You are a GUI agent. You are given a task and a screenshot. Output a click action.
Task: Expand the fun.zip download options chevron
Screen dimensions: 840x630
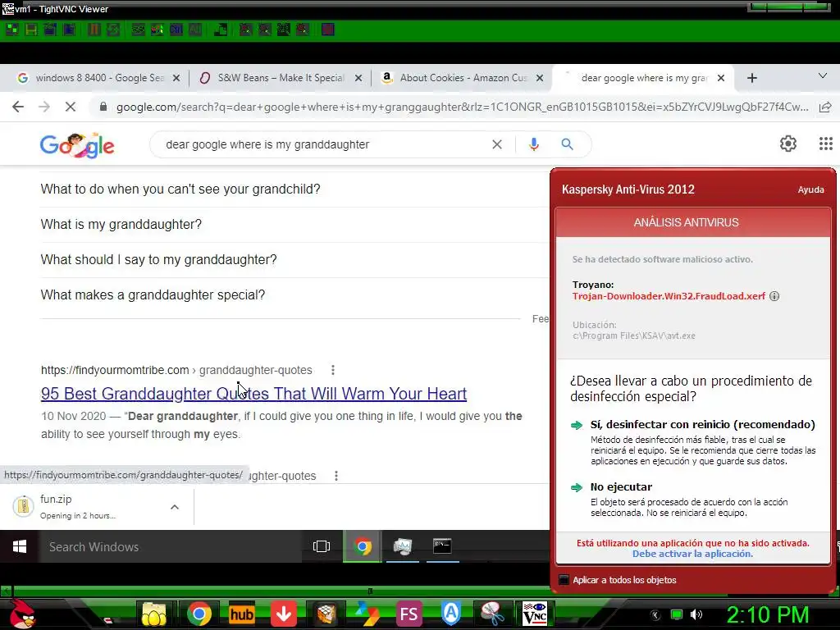coord(175,507)
